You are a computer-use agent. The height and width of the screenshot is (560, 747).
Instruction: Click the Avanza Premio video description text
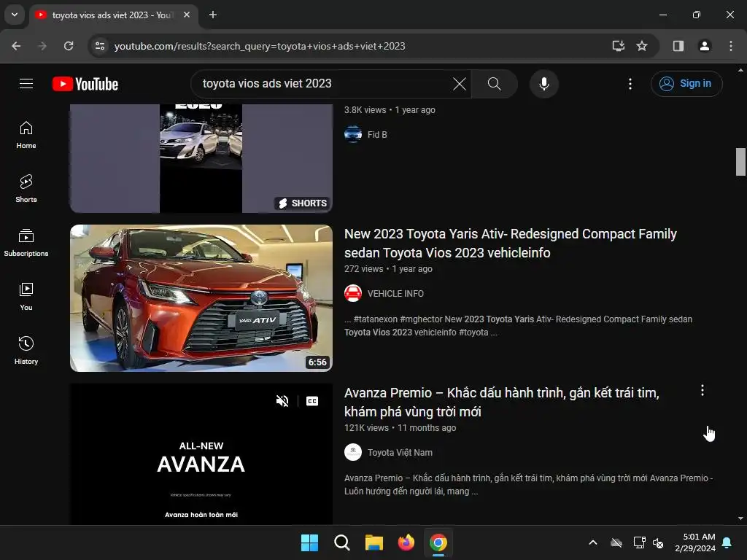(x=528, y=485)
